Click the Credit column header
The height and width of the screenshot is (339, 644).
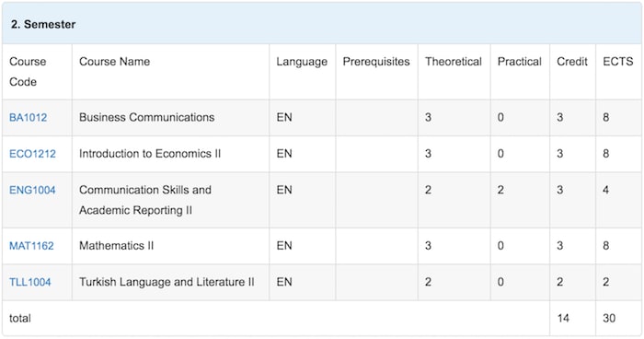point(572,62)
